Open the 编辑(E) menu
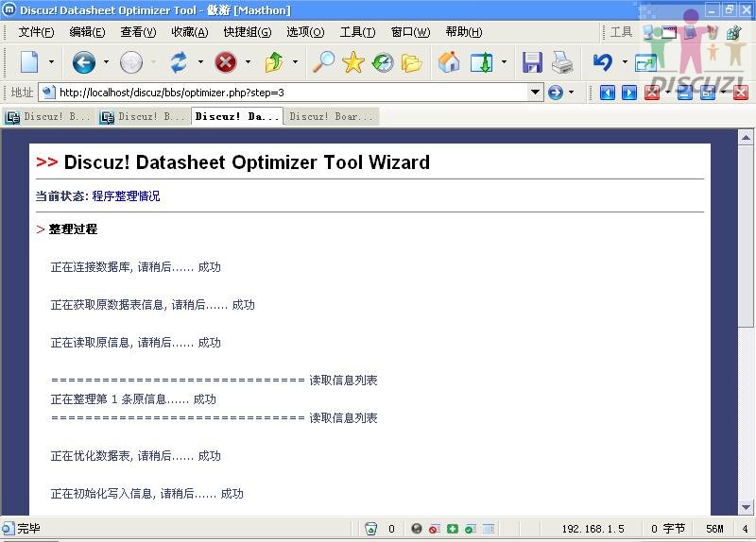The height and width of the screenshot is (542, 756). point(87,32)
